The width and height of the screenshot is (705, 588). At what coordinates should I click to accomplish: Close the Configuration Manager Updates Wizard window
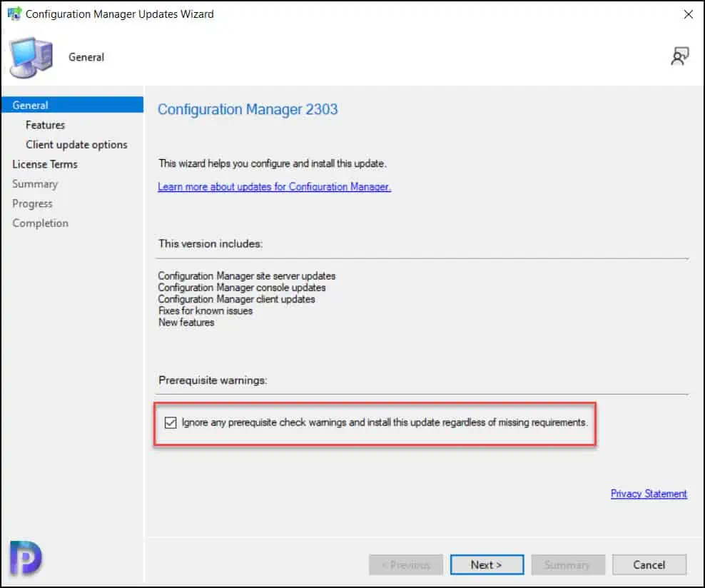click(x=688, y=14)
